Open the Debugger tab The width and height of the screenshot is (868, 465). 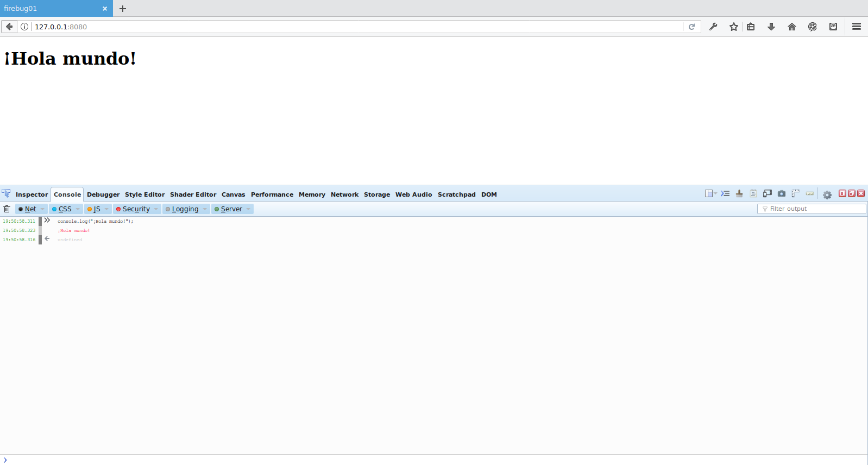pyautogui.click(x=103, y=194)
